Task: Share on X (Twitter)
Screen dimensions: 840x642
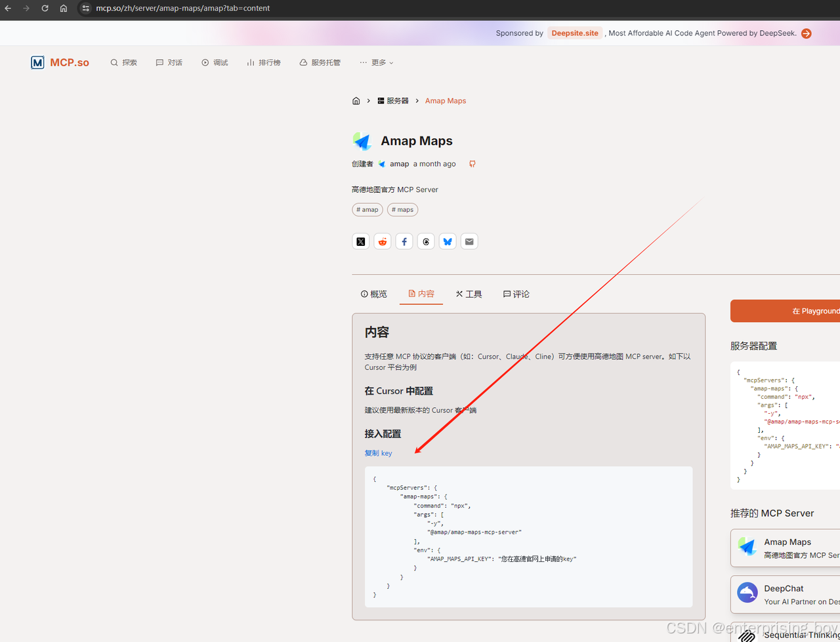Action: point(361,241)
